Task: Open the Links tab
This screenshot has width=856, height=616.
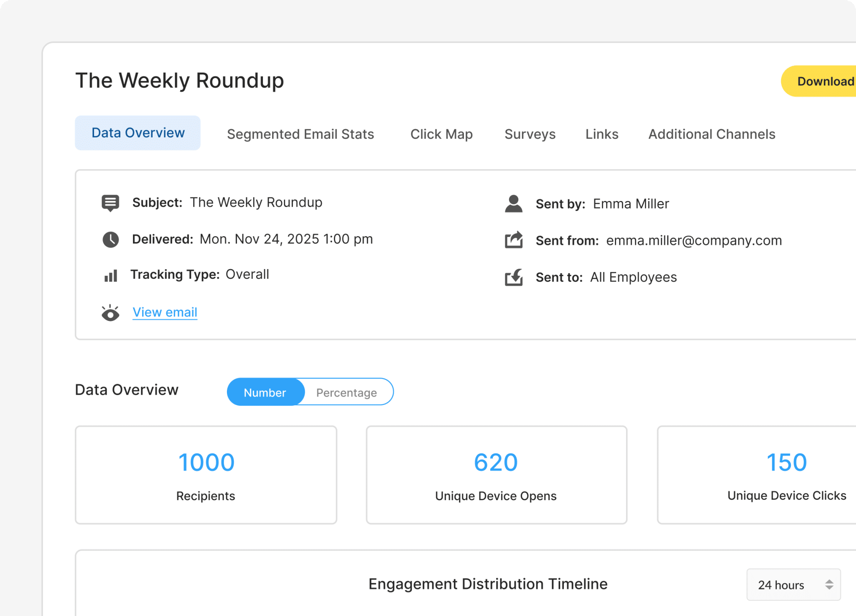Action: (601, 134)
